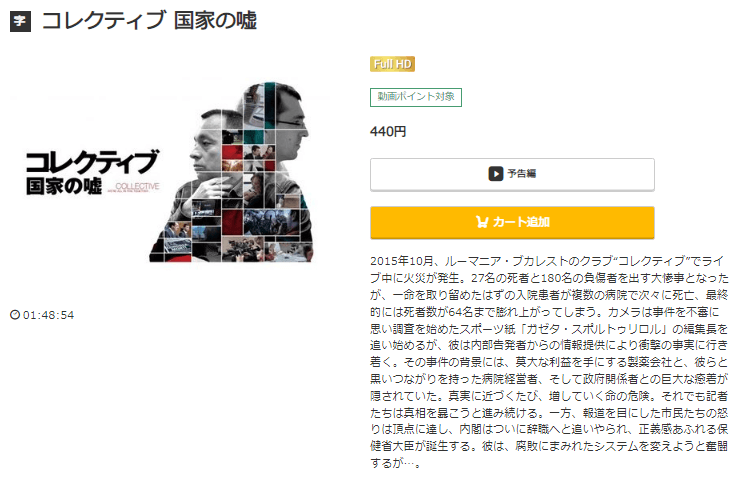This screenshot has width=738, height=477.
Task: Click the gold Full HD badge
Action: pyautogui.click(x=392, y=64)
